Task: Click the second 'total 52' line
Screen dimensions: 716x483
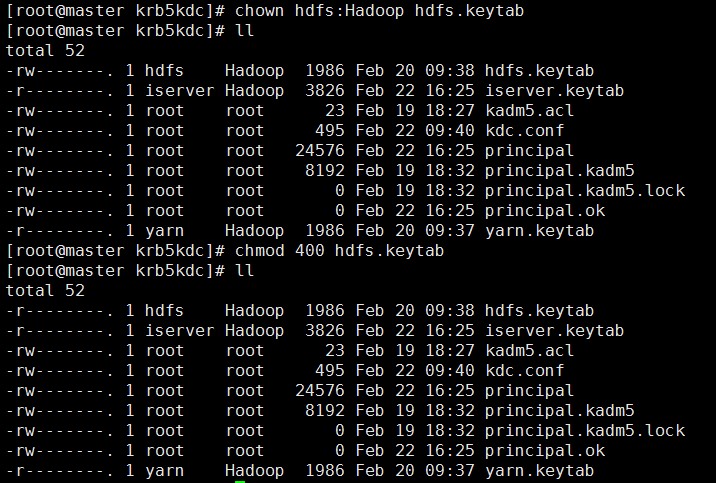Action: tap(45, 290)
